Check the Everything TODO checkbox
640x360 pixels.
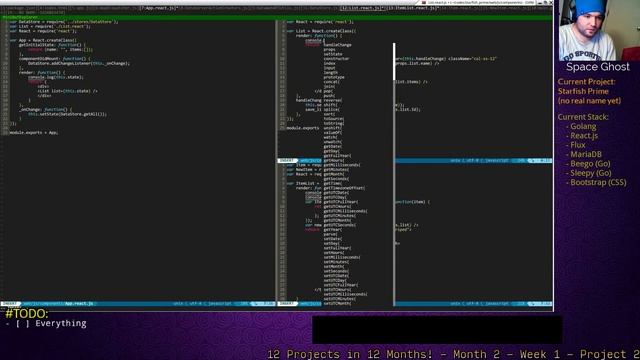point(23,324)
